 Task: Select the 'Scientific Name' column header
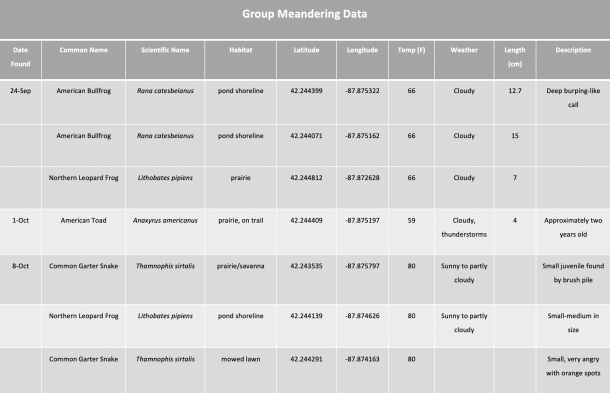click(x=165, y=50)
